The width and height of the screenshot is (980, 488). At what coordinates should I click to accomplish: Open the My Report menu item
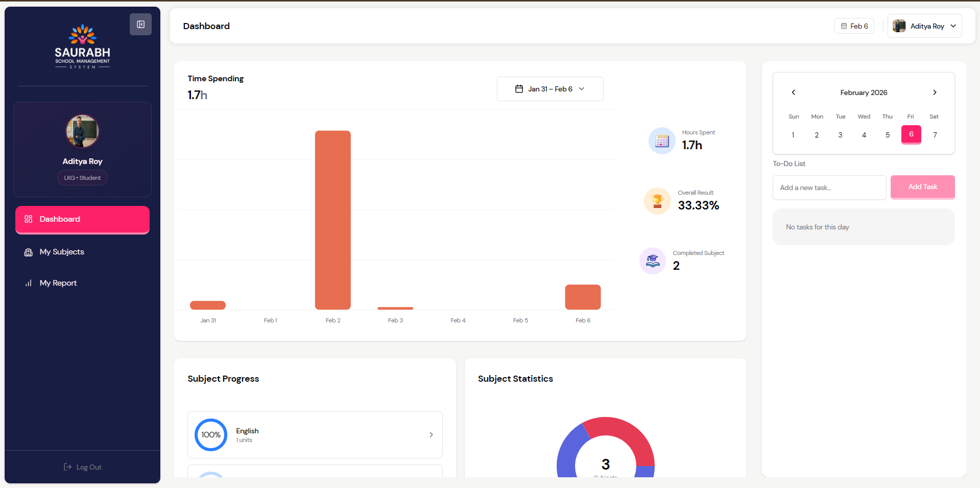[x=58, y=283]
